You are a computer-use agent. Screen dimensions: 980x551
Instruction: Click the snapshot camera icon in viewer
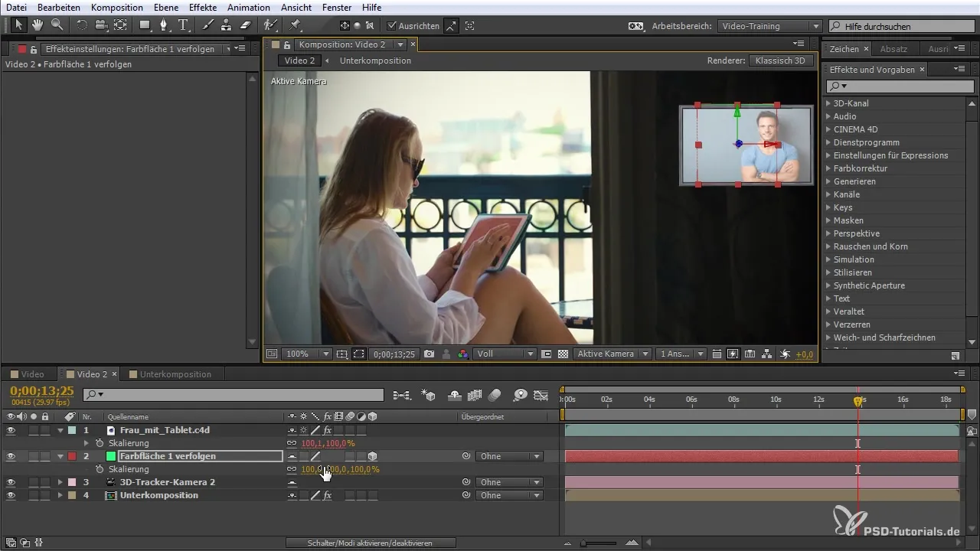pos(430,354)
